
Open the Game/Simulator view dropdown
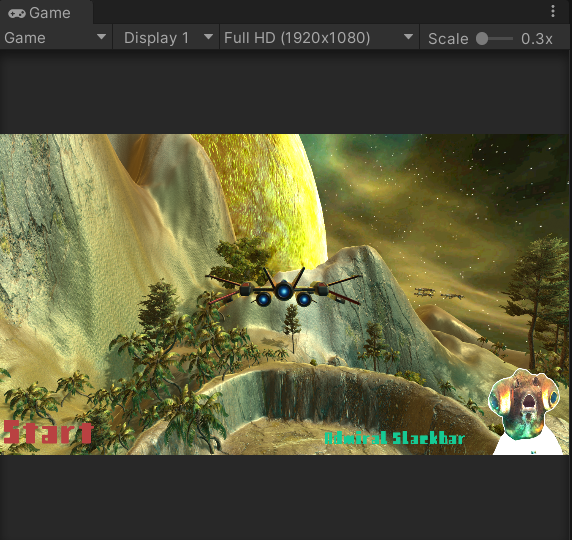click(x=55, y=37)
